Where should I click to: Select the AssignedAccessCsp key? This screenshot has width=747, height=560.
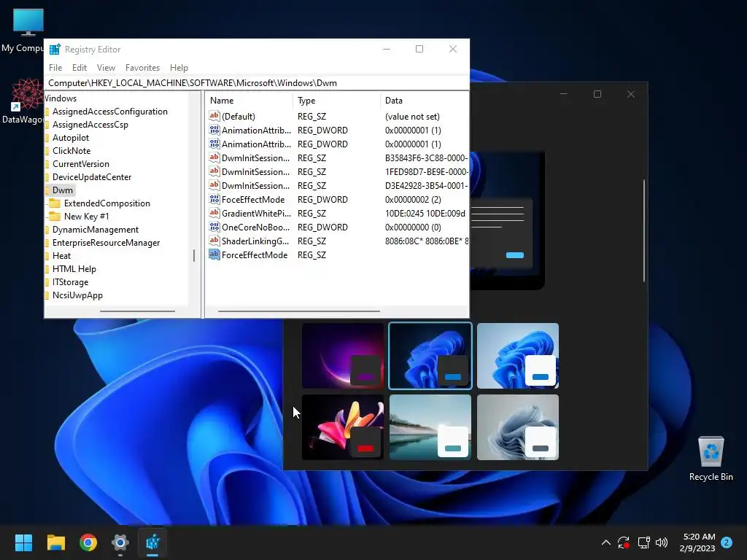90,124
